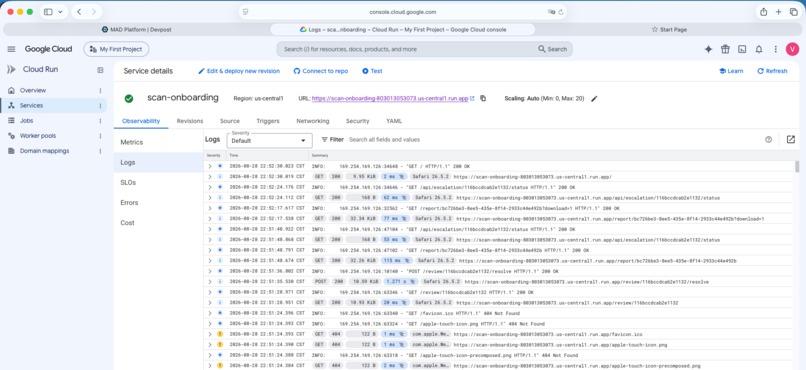Activate Cloud Shell terminal icon
806x370 pixels.
tap(742, 49)
